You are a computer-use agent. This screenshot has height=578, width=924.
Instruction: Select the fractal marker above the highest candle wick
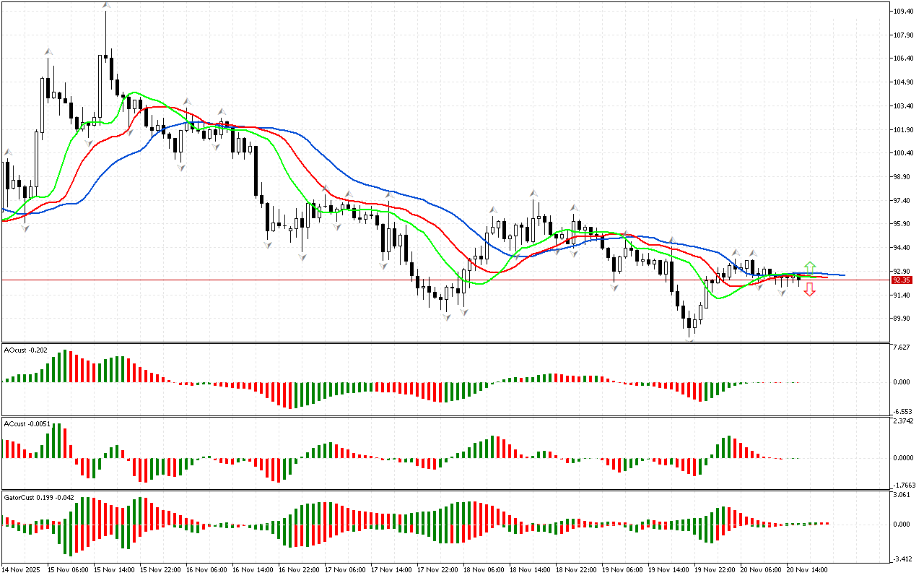tap(106, 6)
